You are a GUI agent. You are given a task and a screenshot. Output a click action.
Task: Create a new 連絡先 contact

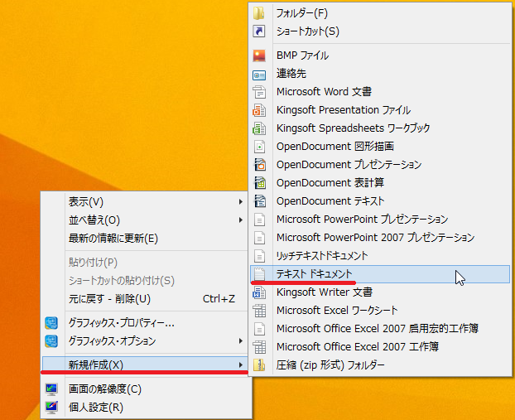click(x=291, y=74)
